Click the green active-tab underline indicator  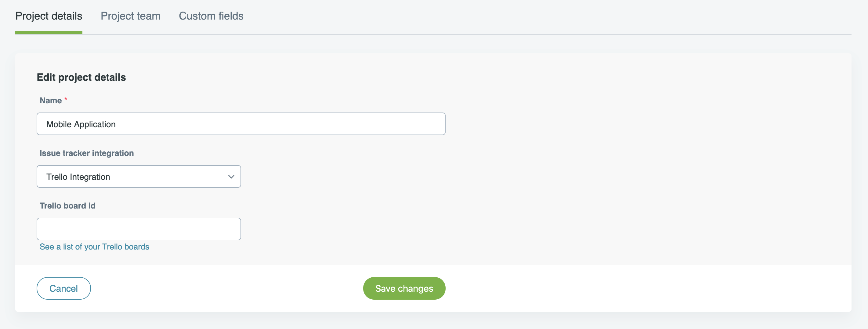(x=49, y=33)
